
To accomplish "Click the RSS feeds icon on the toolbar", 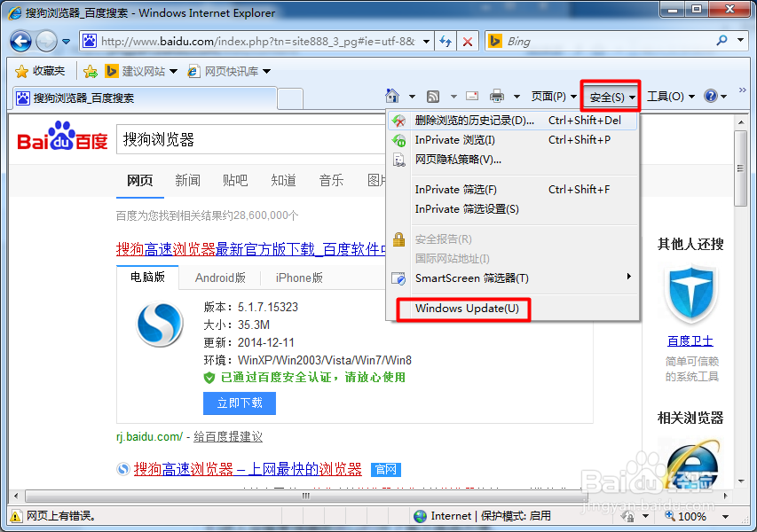I will (433, 96).
